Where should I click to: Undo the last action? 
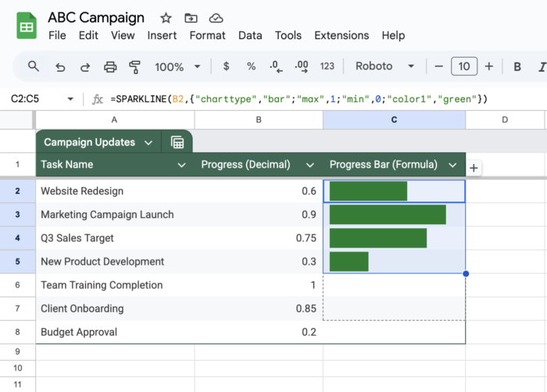[60, 66]
